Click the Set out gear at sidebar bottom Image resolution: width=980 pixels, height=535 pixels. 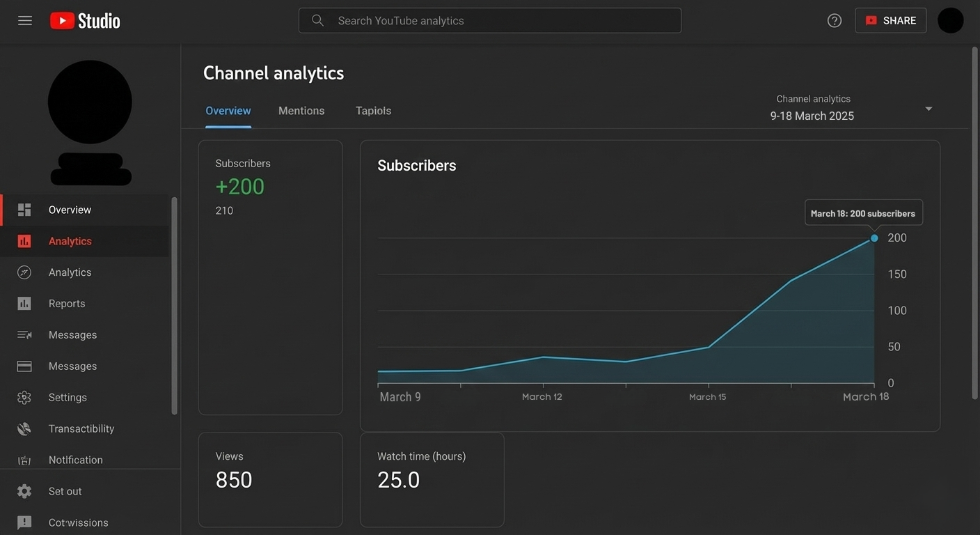coord(25,491)
